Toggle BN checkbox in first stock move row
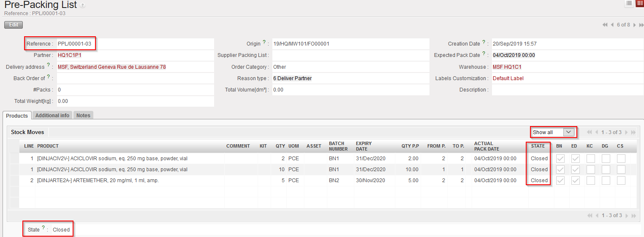 [x=560, y=159]
